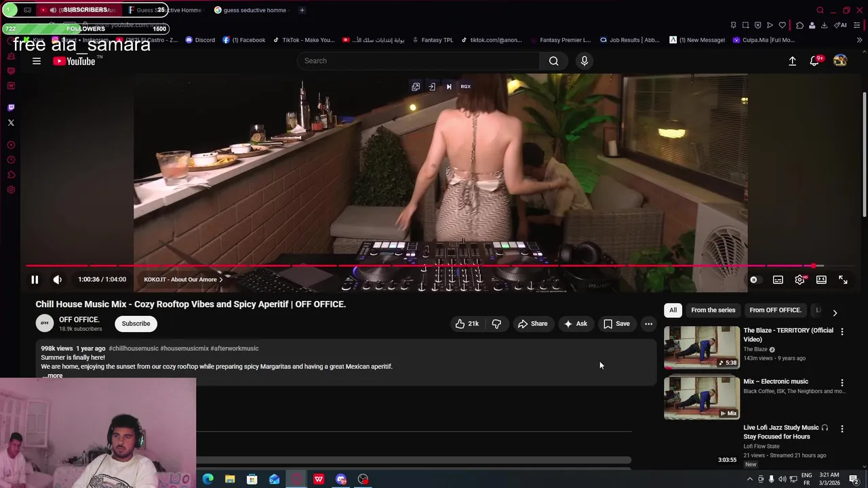Screen dimensions: 868x488
Task: Open video popout overlay icon
Action: click(416, 87)
